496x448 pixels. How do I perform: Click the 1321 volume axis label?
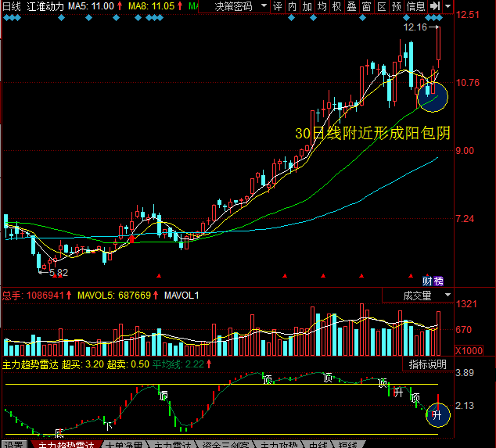coord(466,304)
